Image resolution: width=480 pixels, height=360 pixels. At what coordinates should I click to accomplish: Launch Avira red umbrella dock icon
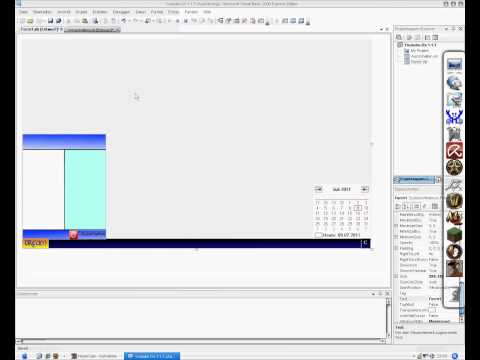click(x=454, y=150)
